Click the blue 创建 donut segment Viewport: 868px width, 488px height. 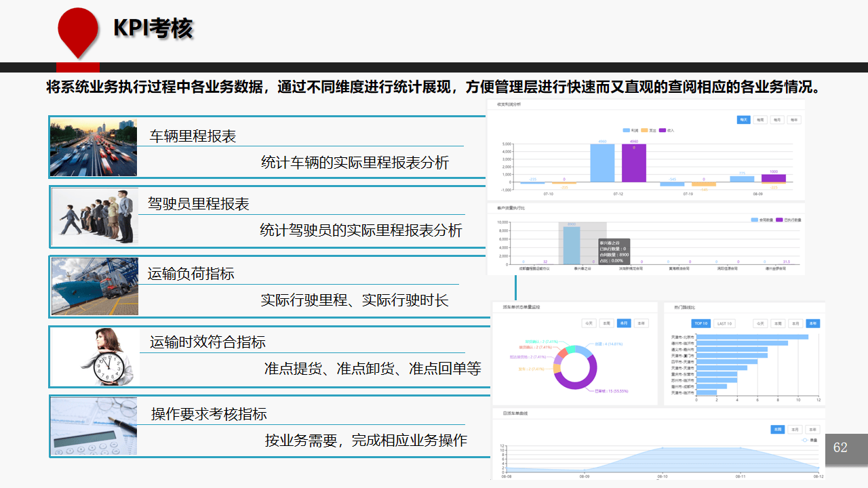coord(585,351)
